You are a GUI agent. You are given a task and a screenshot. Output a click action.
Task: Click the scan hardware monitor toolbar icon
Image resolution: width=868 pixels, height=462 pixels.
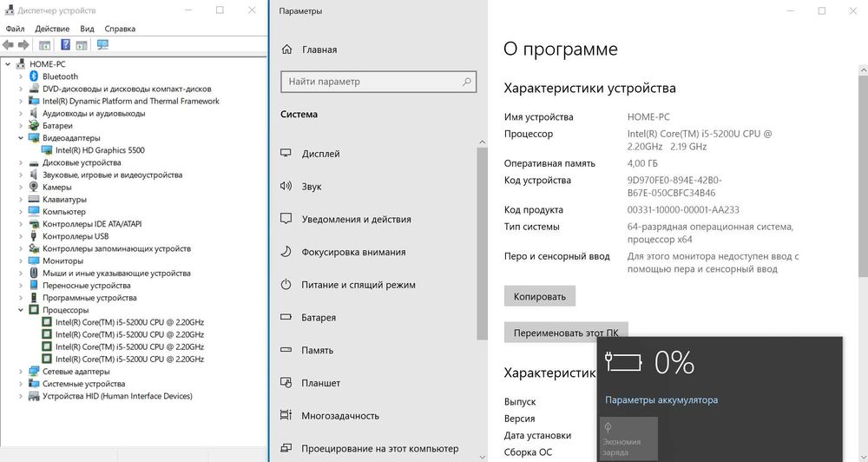pyautogui.click(x=102, y=45)
